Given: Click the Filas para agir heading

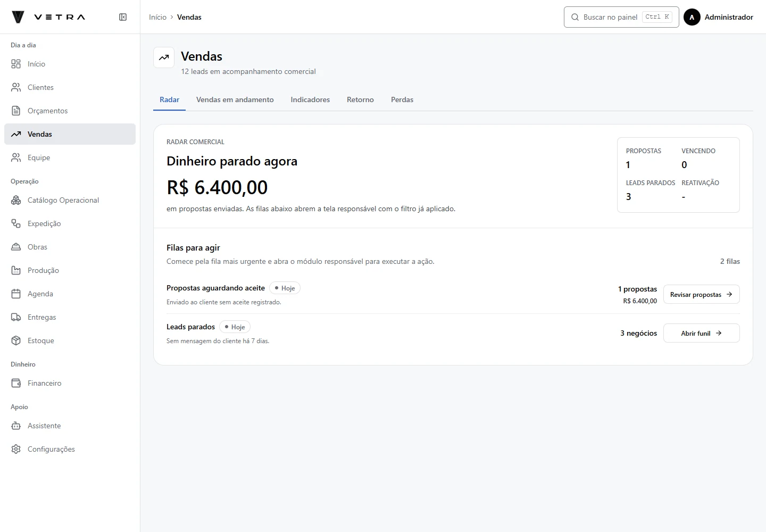Looking at the screenshot, I should [x=193, y=247].
